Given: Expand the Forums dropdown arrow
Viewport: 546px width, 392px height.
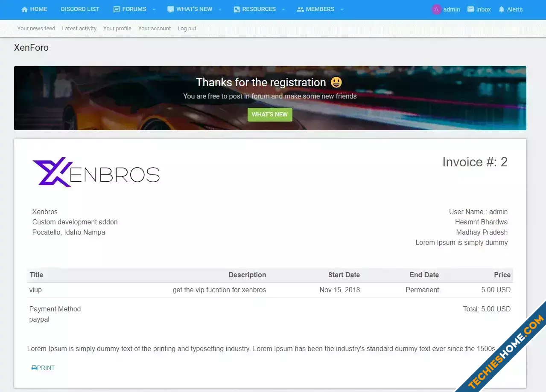Looking at the screenshot, I should tap(154, 9).
